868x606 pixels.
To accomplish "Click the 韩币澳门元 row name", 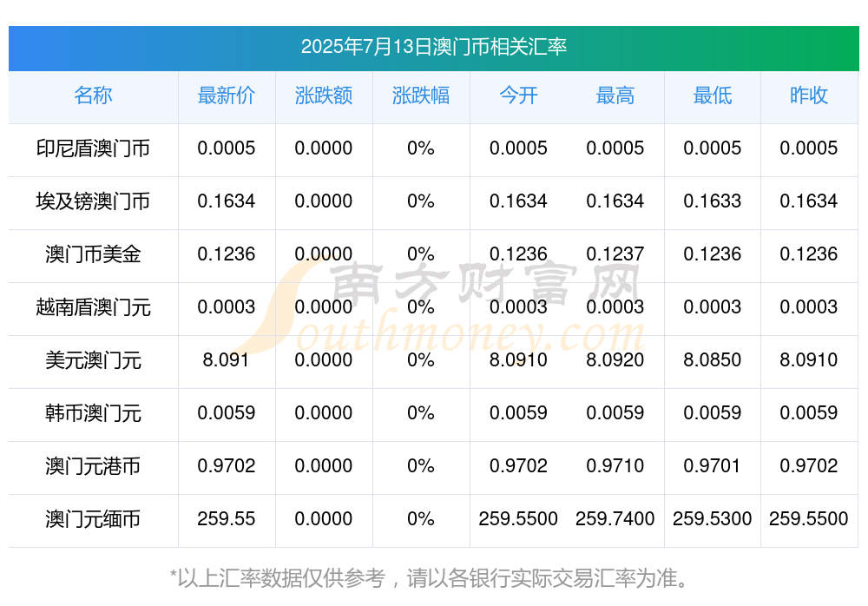I will [x=93, y=413].
